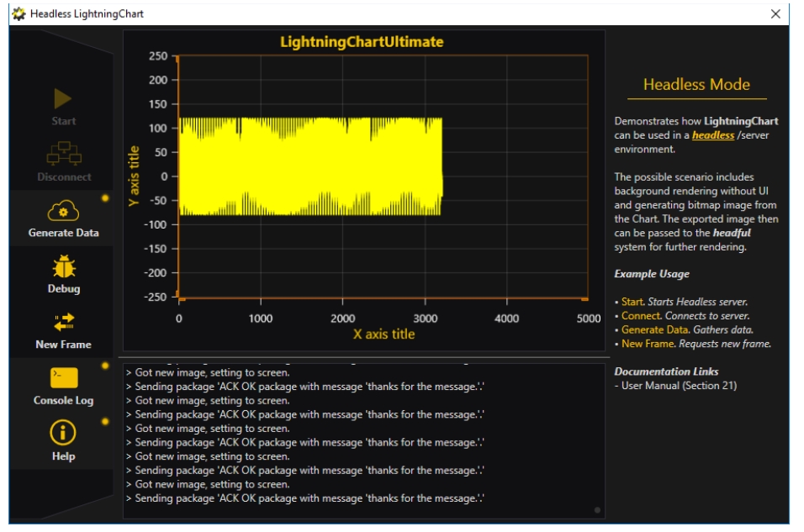804x532 pixels.
Task: Click the Start play icon in the sidebar
Action: pos(63,99)
